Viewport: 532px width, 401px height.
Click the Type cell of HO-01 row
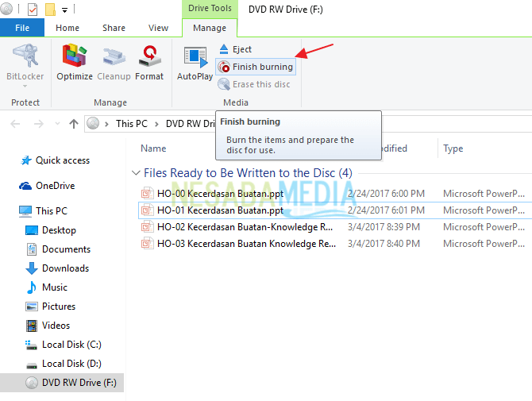coord(484,210)
